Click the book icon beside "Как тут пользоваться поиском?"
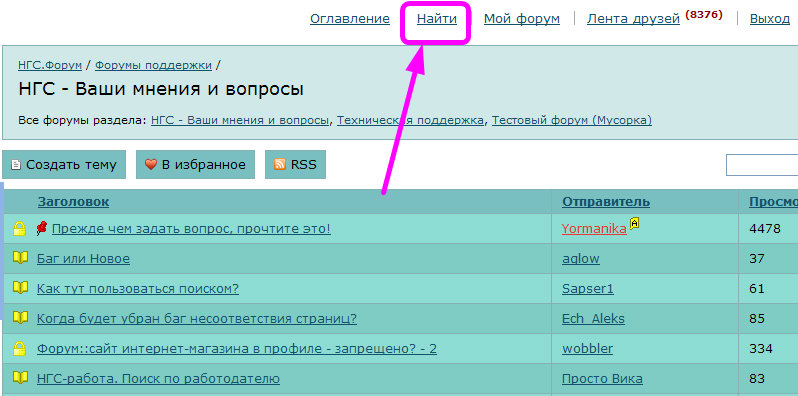Image resolution: width=798 pixels, height=396 pixels. point(19,288)
